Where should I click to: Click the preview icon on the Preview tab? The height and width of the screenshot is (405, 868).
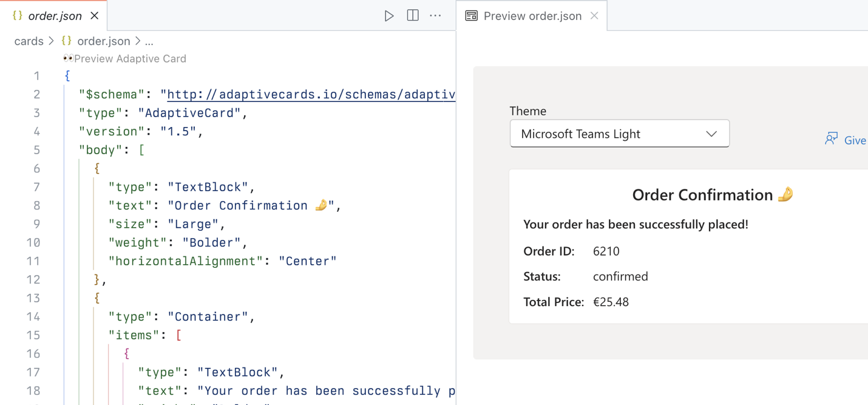(x=470, y=16)
